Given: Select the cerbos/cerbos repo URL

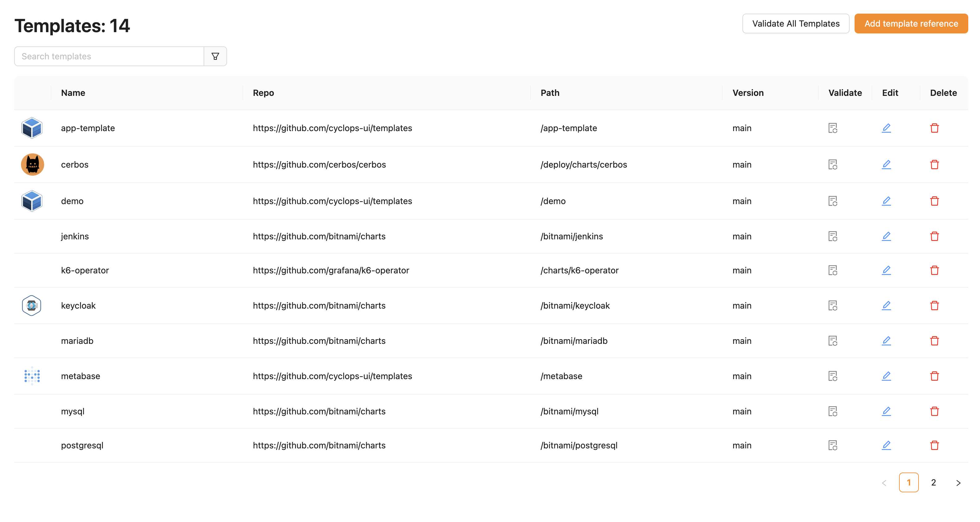Looking at the screenshot, I should 319,165.
